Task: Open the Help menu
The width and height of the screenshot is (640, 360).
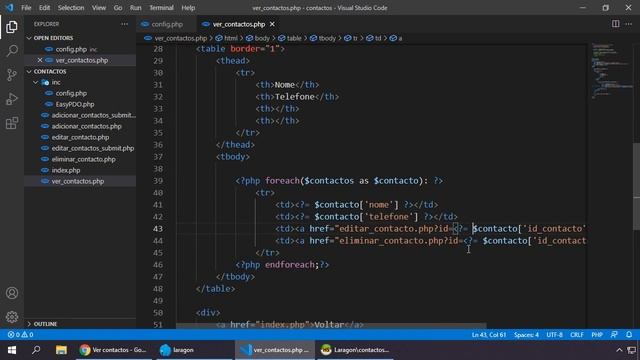Action: coord(188,8)
